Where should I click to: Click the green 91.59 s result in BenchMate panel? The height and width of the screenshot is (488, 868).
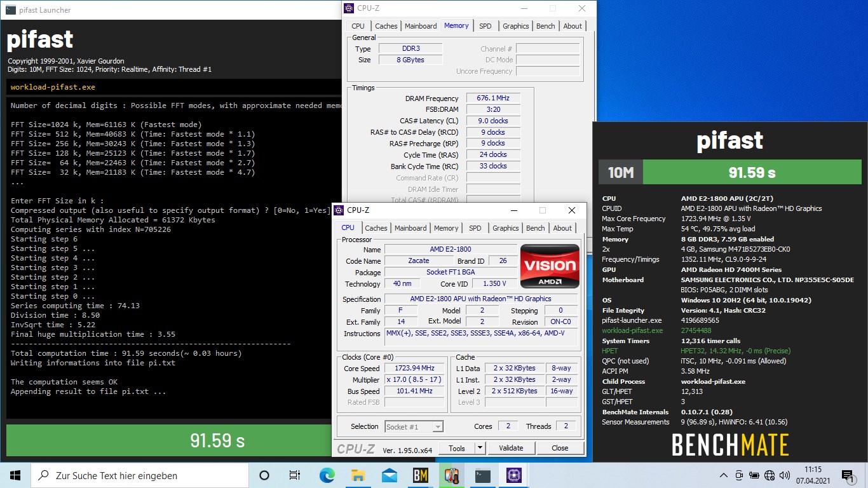[x=752, y=172]
